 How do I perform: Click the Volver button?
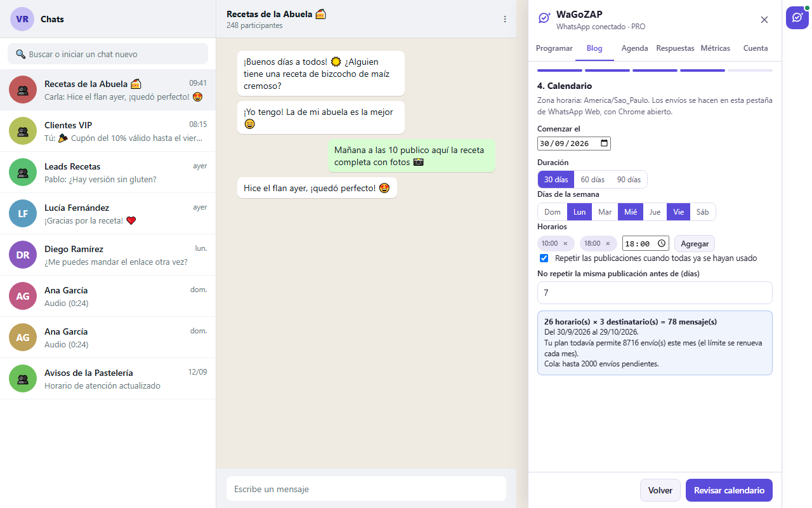point(660,490)
